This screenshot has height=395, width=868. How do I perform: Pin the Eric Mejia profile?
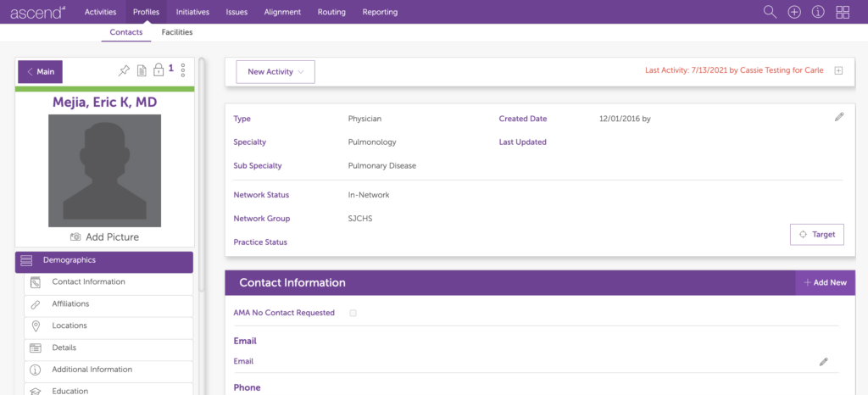click(x=124, y=70)
